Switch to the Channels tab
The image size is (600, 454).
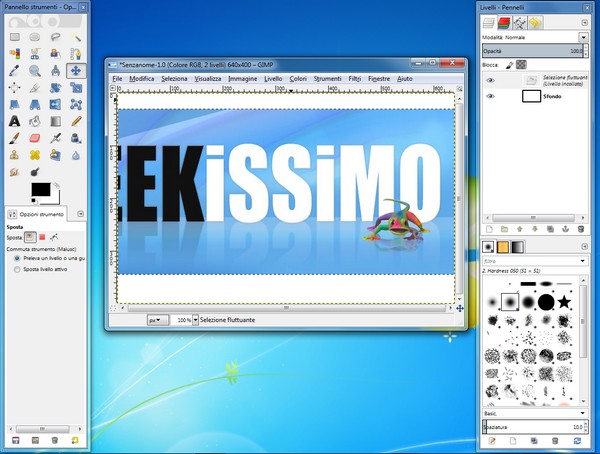tap(504, 23)
